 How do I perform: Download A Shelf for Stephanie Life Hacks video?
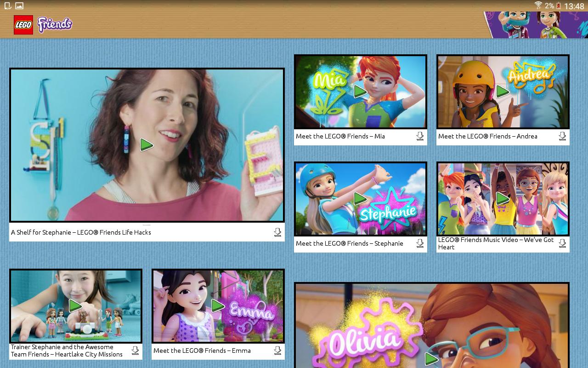[x=277, y=232]
